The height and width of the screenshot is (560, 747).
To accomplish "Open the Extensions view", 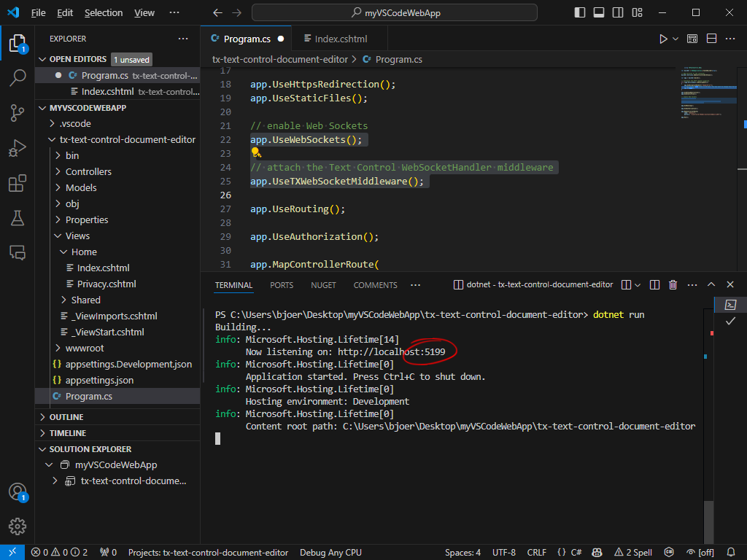I will click(18, 183).
